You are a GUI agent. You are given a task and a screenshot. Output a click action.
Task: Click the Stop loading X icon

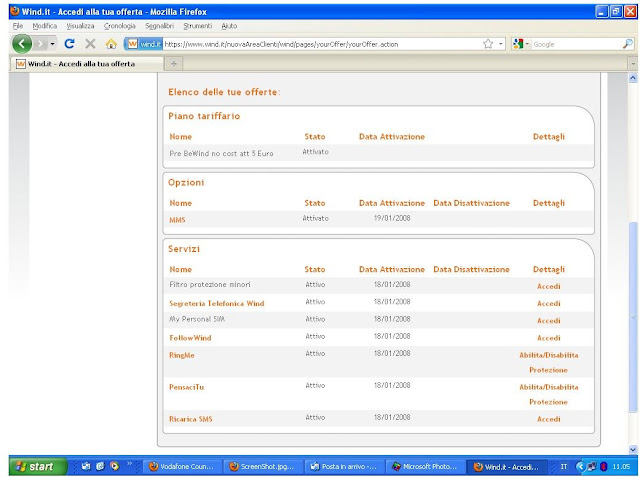(90, 44)
